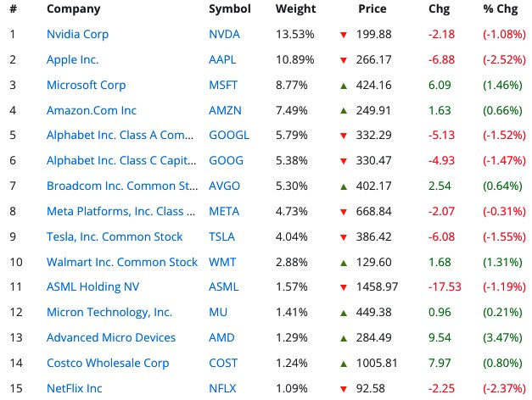532x400 pixels.
Task: Click the red down arrow beside Nvidia price
Action: 343,35
